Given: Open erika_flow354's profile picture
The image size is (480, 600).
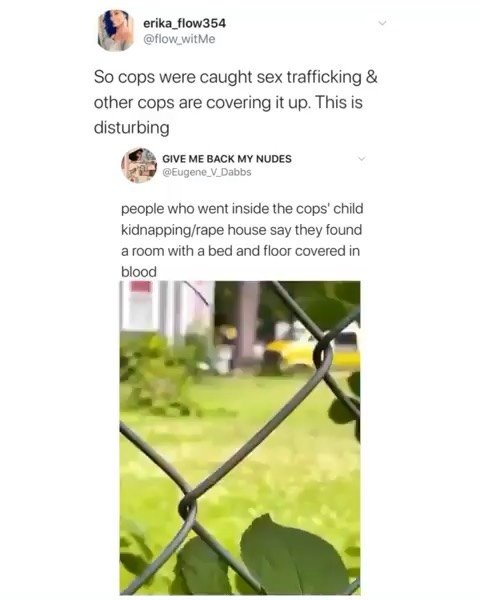Looking at the screenshot, I should (x=116, y=31).
